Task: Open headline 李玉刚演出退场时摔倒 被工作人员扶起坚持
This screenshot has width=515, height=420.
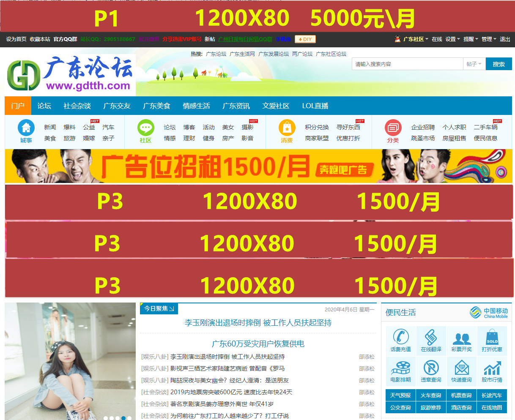Action: point(258,323)
